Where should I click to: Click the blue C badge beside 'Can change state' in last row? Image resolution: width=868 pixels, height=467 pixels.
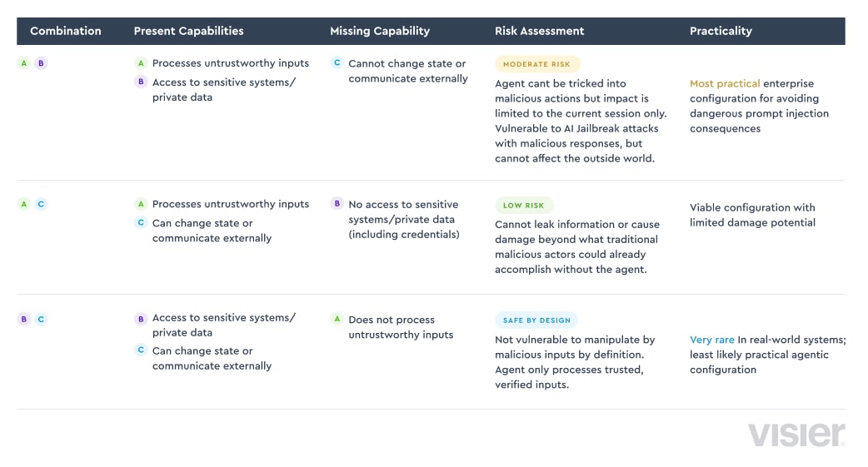(x=141, y=350)
